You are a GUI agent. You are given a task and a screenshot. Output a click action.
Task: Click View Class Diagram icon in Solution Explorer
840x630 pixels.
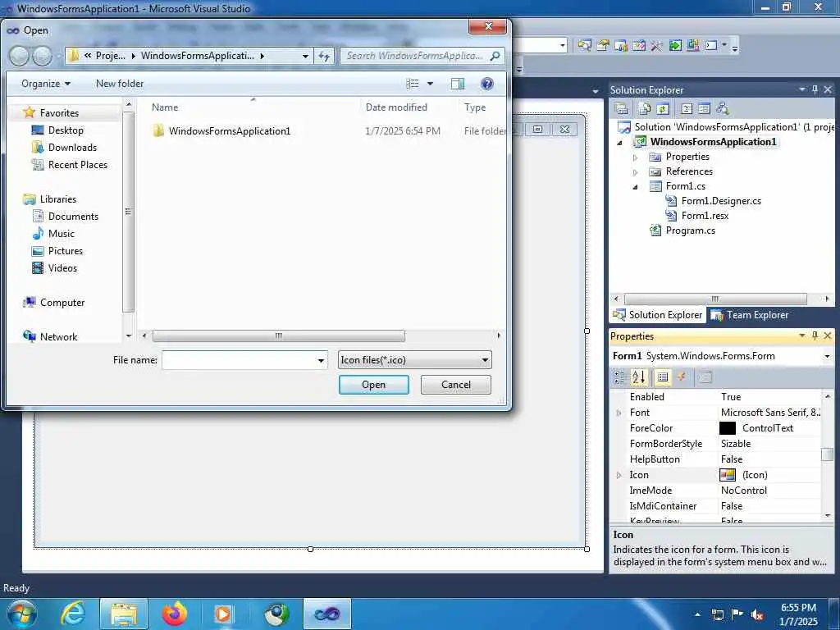click(723, 109)
